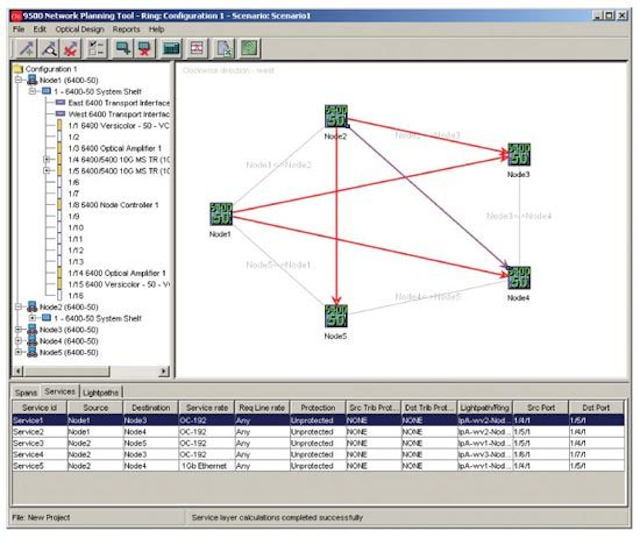Sort by the Service rate column header

tap(207, 408)
